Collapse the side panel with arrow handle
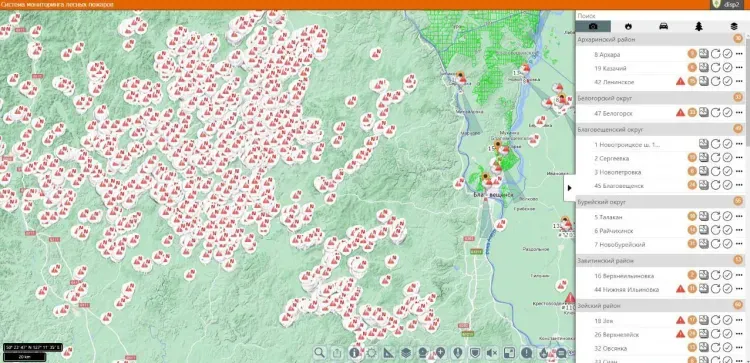This screenshot has height=363, width=750. point(569,188)
